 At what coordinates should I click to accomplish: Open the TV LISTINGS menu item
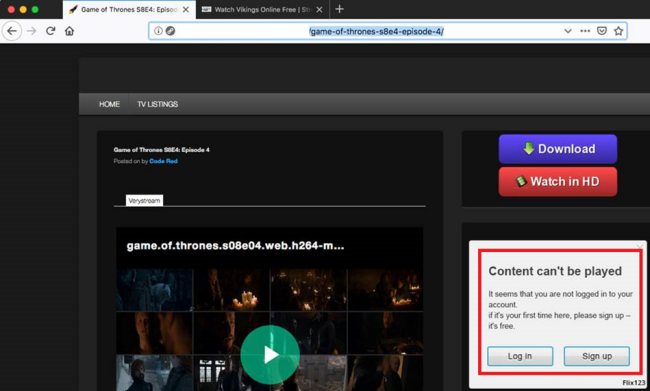(158, 104)
